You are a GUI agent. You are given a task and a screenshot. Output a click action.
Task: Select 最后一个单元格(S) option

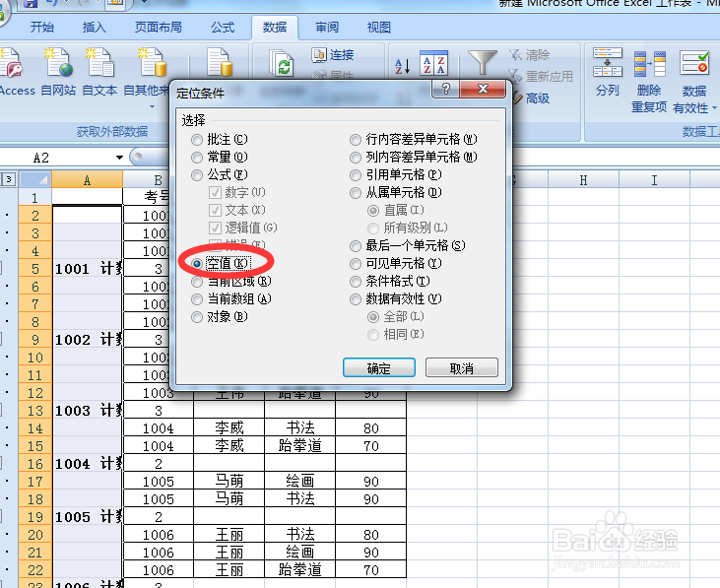pyautogui.click(x=408, y=246)
